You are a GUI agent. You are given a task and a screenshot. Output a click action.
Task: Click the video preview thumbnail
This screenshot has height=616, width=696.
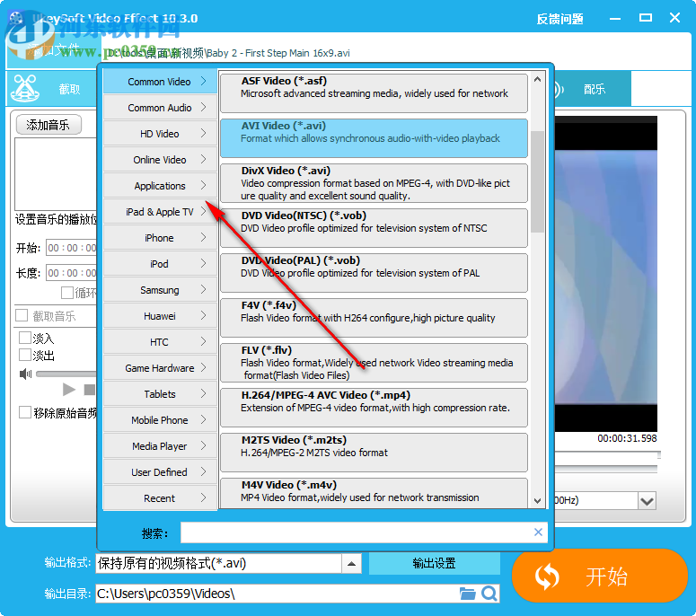tap(606, 273)
